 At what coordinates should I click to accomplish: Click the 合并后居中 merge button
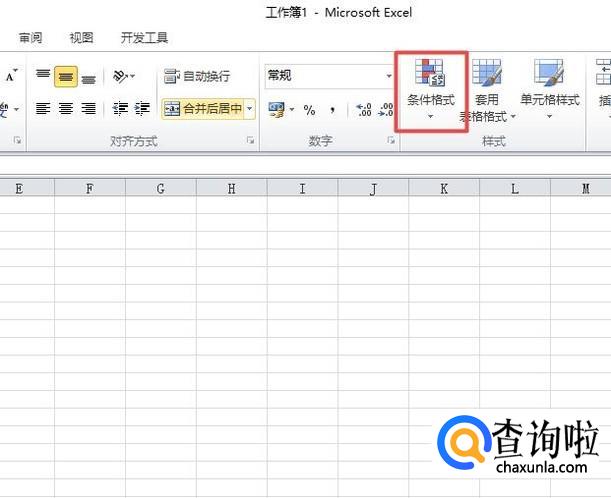click(203, 108)
